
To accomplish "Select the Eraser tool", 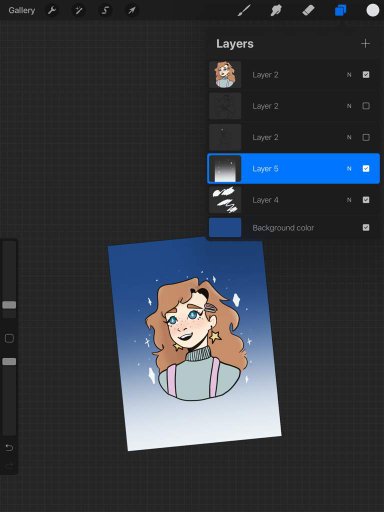I will coord(308,10).
